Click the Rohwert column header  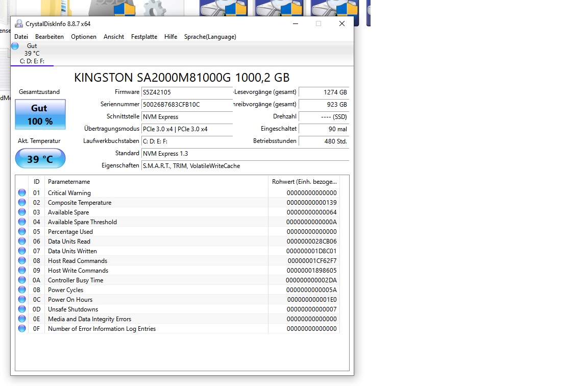(x=304, y=182)
